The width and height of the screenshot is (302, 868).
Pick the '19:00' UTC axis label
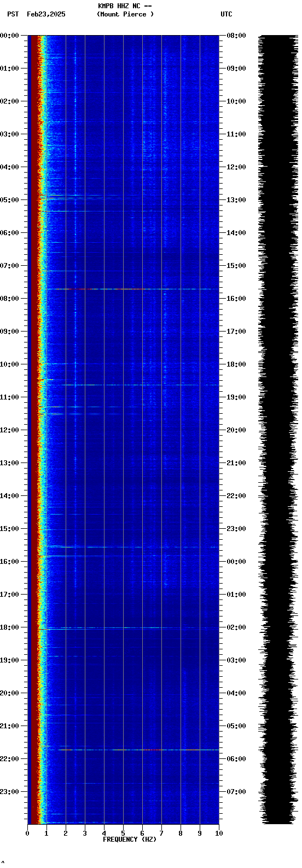236,397
